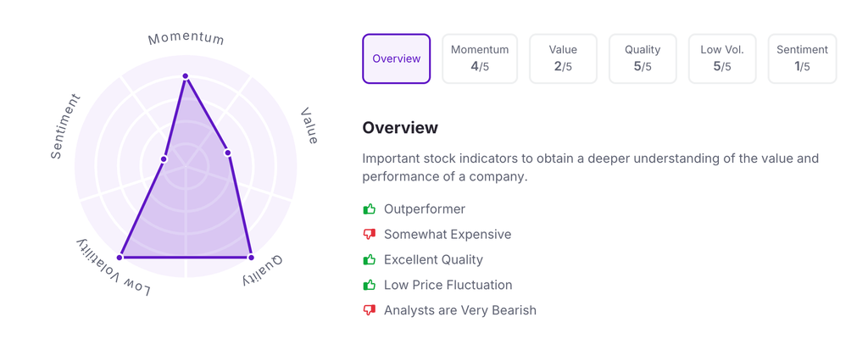
Task: Click the Overview heading
Action: tap(400, 128)
